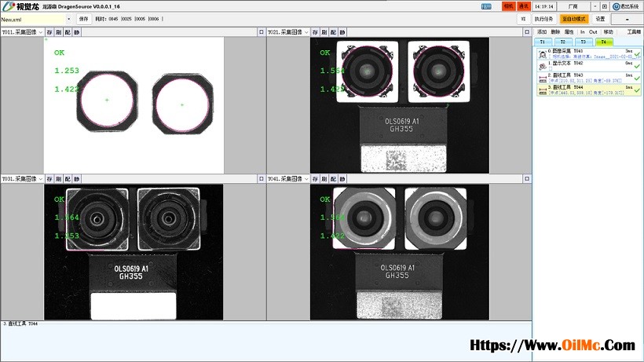Image resolution: width=644 pixels, height=362 pixels.
Task: Click 存 save icon in T031 pane
Action: [49, 179]
